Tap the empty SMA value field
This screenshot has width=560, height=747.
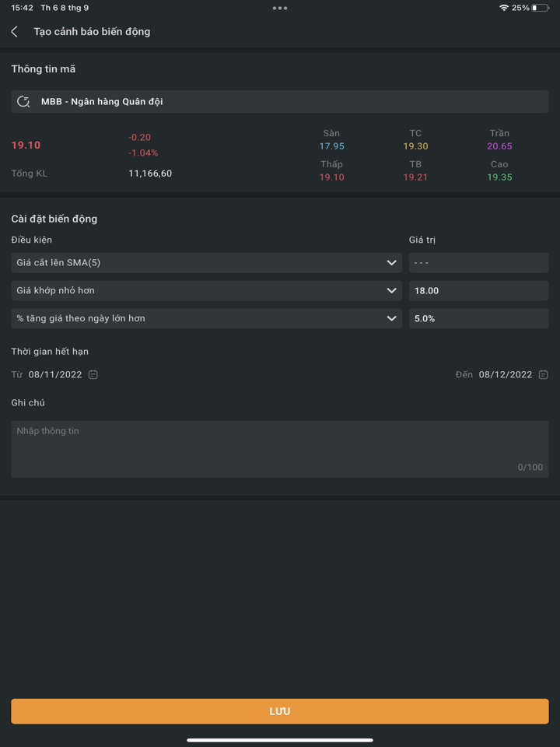(x=478, y=263)
